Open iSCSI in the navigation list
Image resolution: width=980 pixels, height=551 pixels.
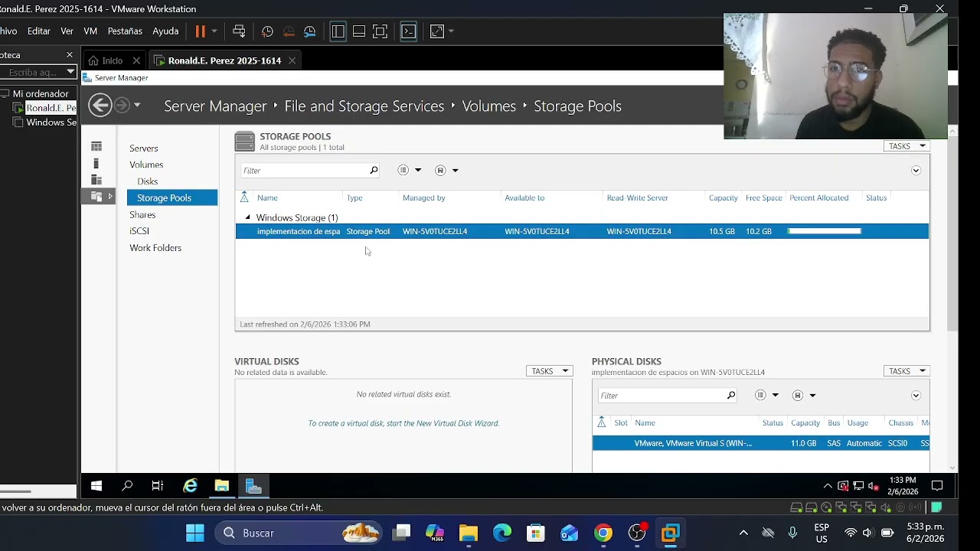coord(139,231)
